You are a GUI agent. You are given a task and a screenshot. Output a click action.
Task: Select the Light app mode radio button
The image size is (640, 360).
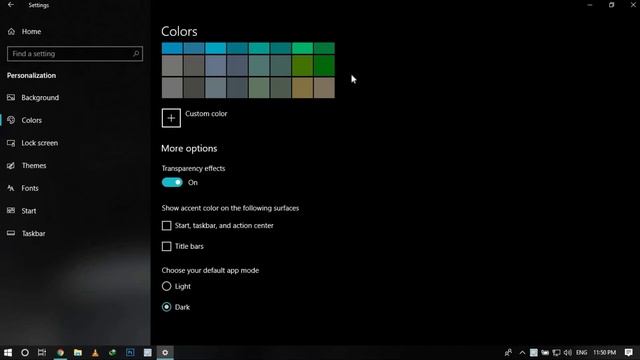coord(167,286)
